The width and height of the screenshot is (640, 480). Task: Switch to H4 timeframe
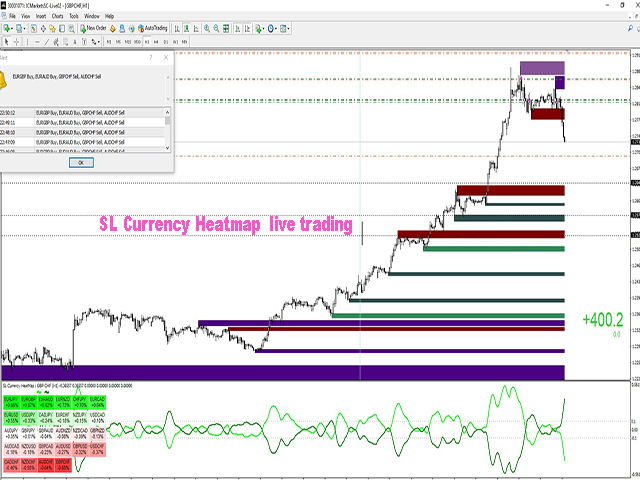[156, 42]
